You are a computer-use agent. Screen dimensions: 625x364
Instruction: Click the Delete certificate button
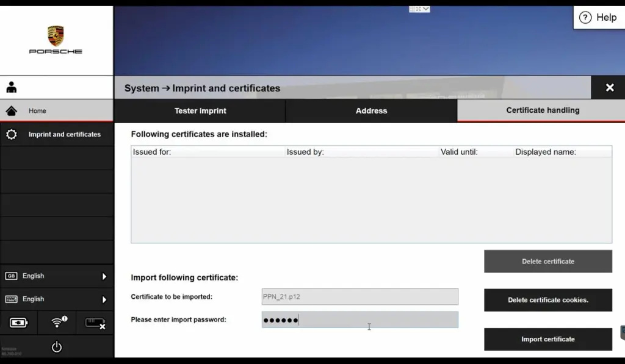tap(548, 262)
